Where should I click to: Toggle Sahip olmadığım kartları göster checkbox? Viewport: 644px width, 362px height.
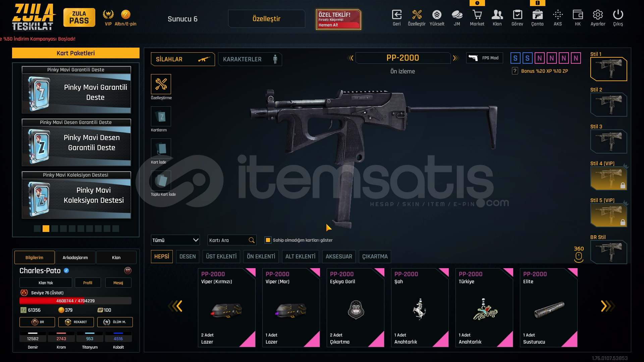tap(268, 240)
